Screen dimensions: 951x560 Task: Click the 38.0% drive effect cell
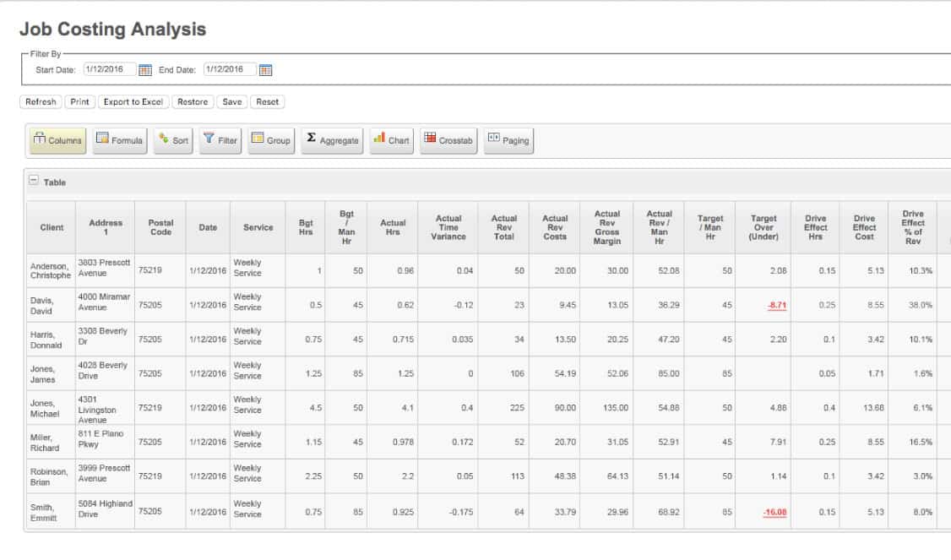[x=913, y=305]
